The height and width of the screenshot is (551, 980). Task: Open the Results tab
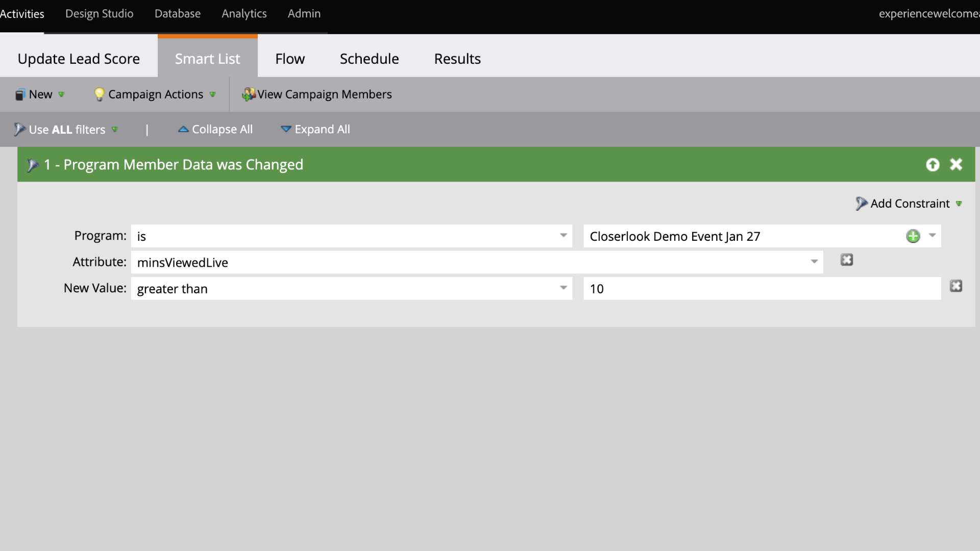[x=457, y=59]
